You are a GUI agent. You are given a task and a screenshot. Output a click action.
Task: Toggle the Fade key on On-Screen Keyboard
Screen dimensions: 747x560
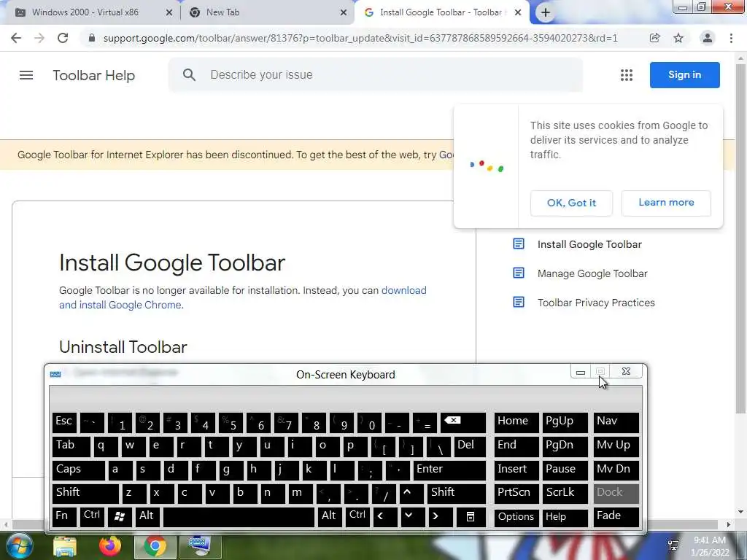(616, 517)
